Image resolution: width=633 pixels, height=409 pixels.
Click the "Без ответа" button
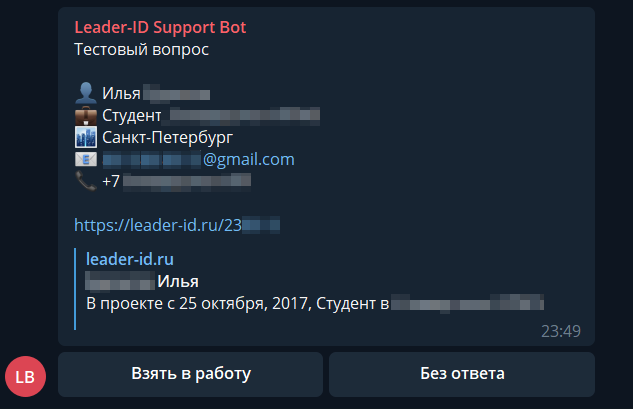pyautogui.click(x=462, y=374)
